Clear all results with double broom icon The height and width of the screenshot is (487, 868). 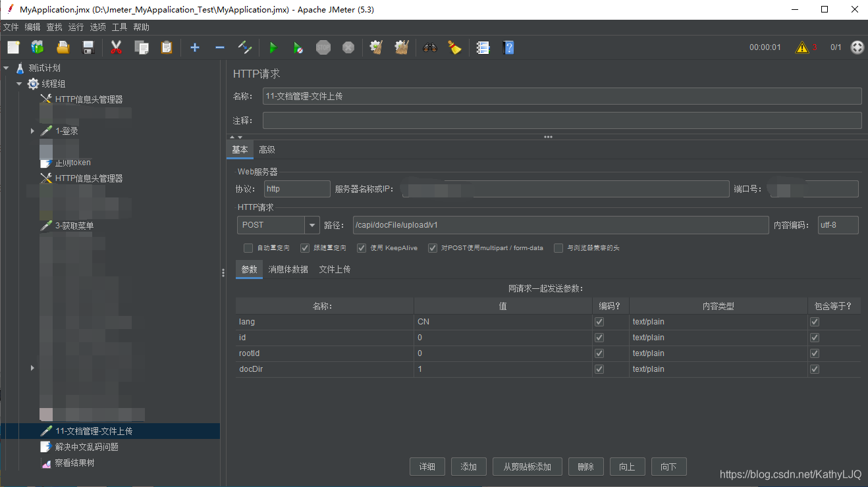pos(402,47)
